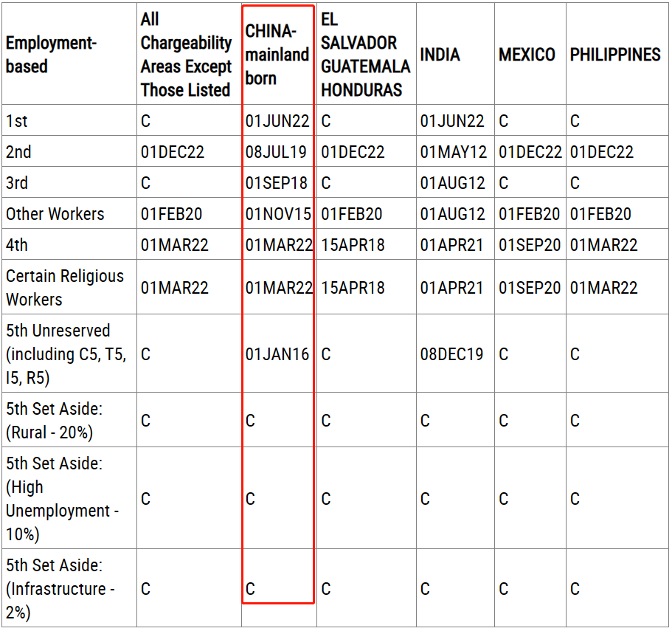Click Mexico's 01SEP20 date in 4th row
The image size is (672, 631).
[x=530, y=245]
